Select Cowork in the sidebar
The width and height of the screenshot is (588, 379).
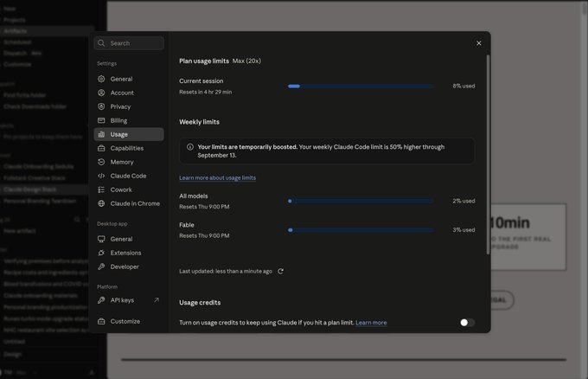[x=129, y=189]
